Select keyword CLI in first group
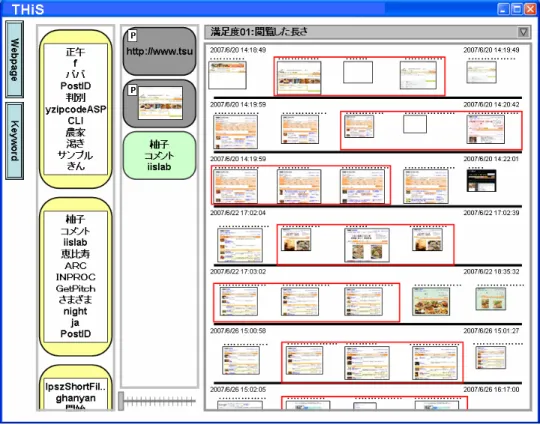Viewport: 540px width, 428px height. [75, 121]
